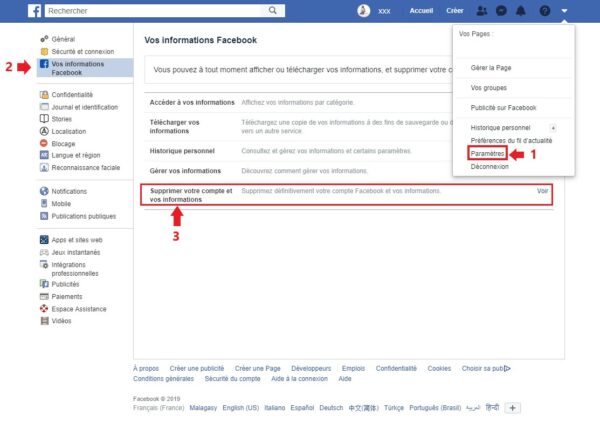Select Paramètres from the dropdown menu
600x422 pixels.
click(x=487, y=153)
